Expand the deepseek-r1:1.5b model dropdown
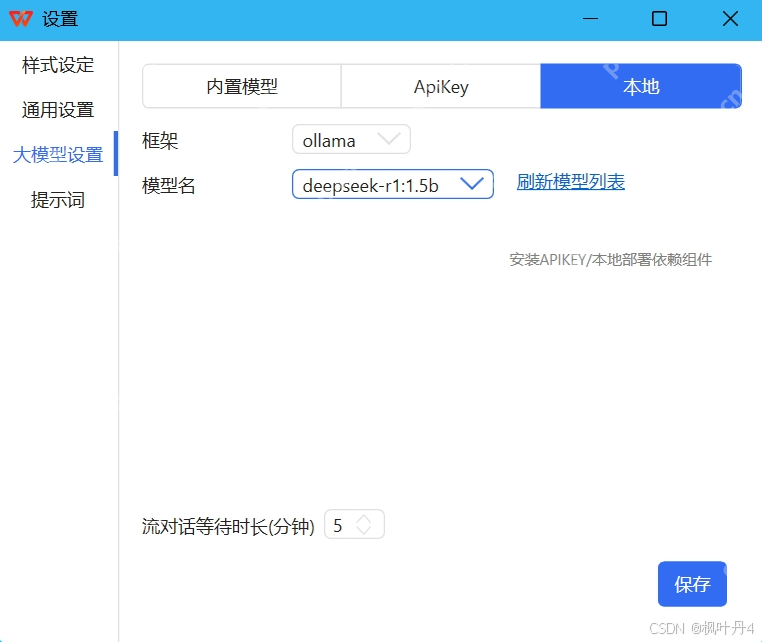 pos(393,184)
